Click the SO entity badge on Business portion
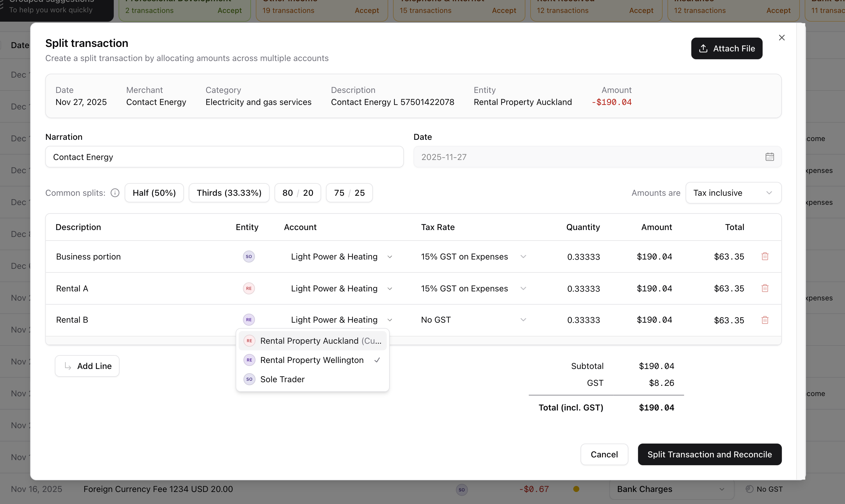 pos(249,257)
